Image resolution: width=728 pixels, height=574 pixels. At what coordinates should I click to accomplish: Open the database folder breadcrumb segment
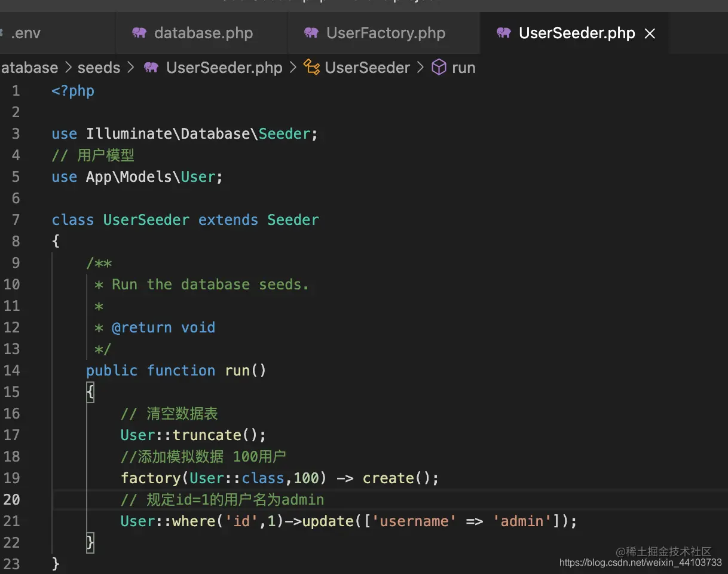click(x=29, y=68)
